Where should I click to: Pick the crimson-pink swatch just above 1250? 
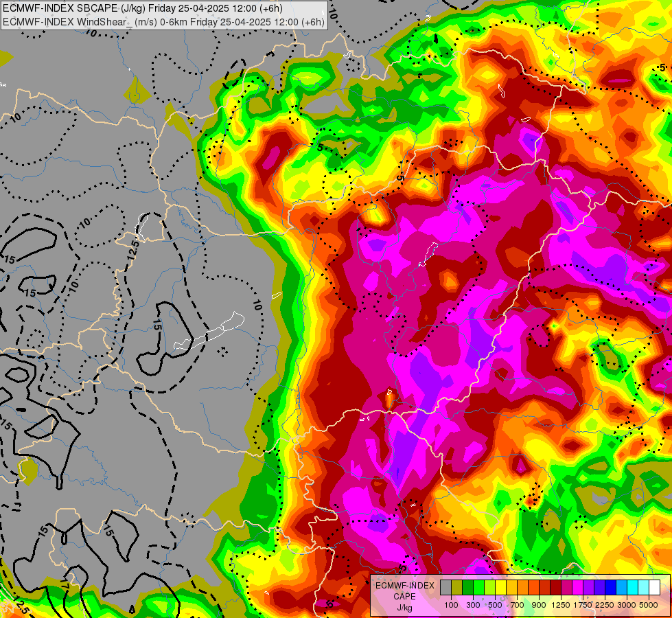click(567, 587)
